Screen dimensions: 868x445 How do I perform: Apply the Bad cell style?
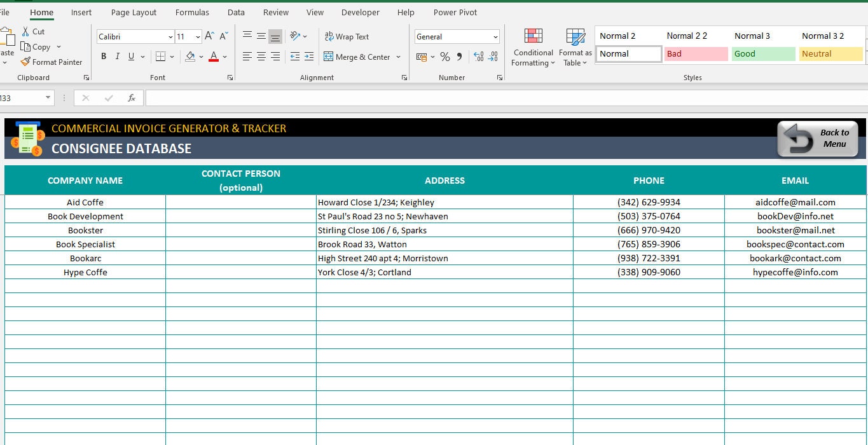tap(696, 54)
